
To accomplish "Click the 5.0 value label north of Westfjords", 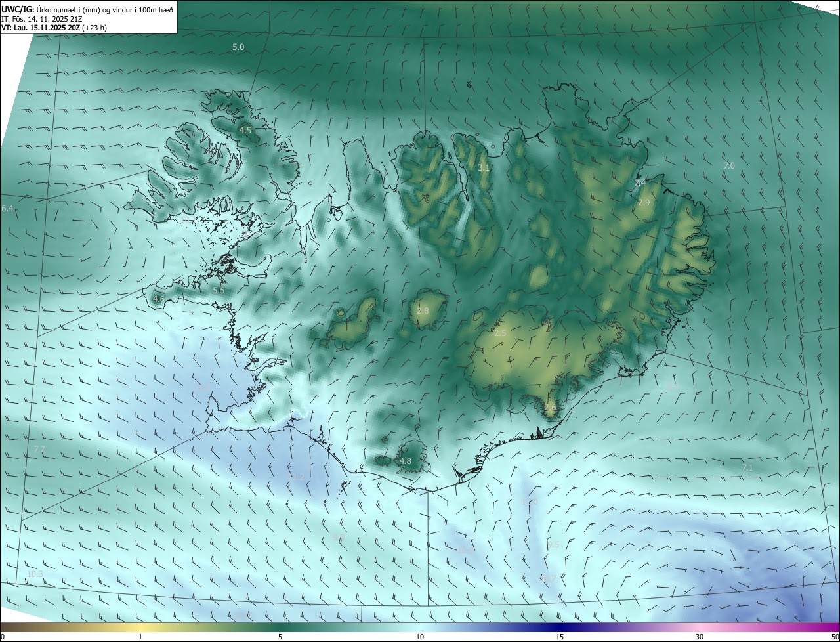I will point(238,47).
